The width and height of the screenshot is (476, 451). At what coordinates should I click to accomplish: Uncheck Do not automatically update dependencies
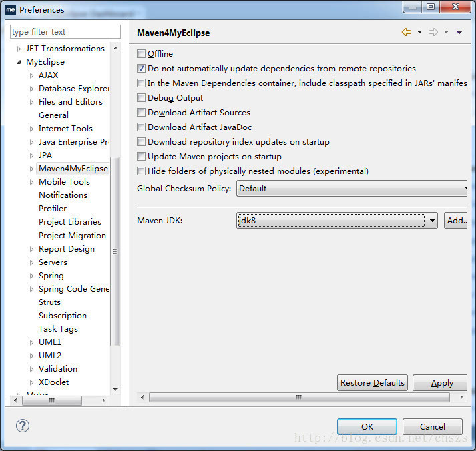[x=141, y=69]
